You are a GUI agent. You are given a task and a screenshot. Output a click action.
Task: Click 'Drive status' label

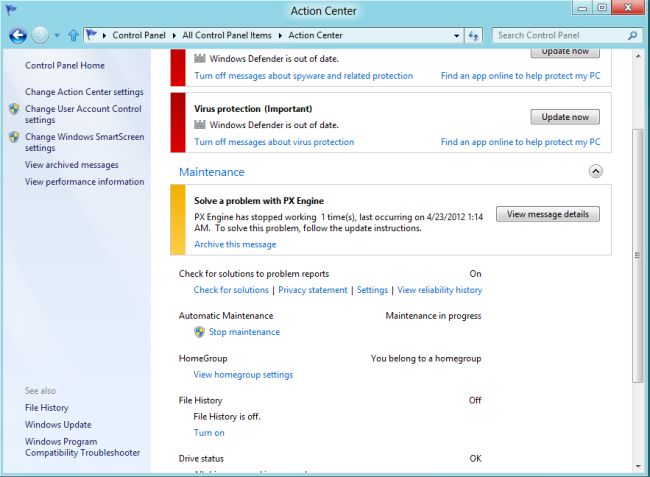201,459
